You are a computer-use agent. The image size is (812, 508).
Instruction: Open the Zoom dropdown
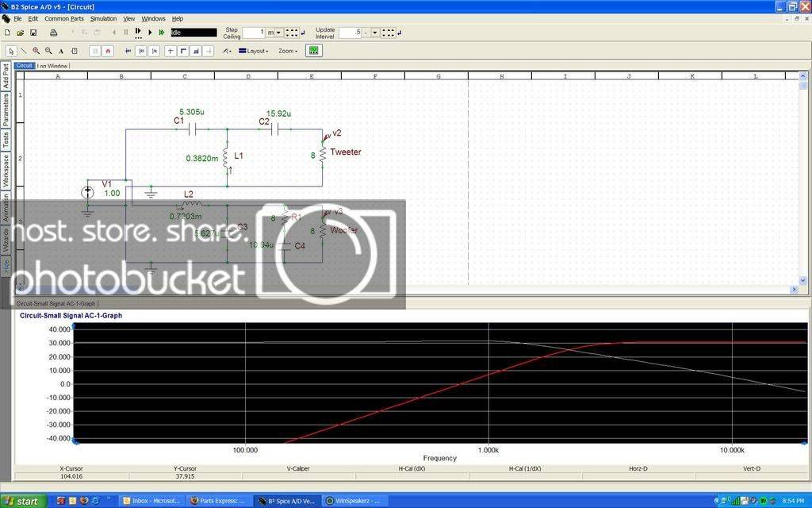(287, 51)
